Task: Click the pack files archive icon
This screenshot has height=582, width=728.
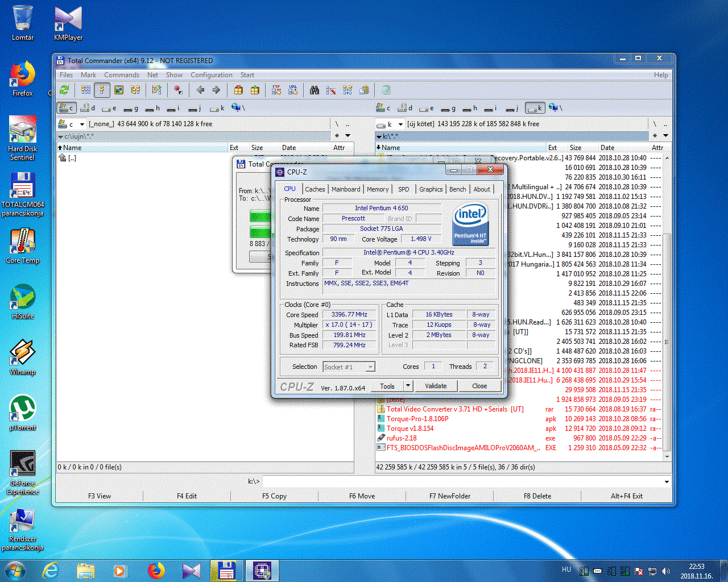Action: click(x=238, y=90)
